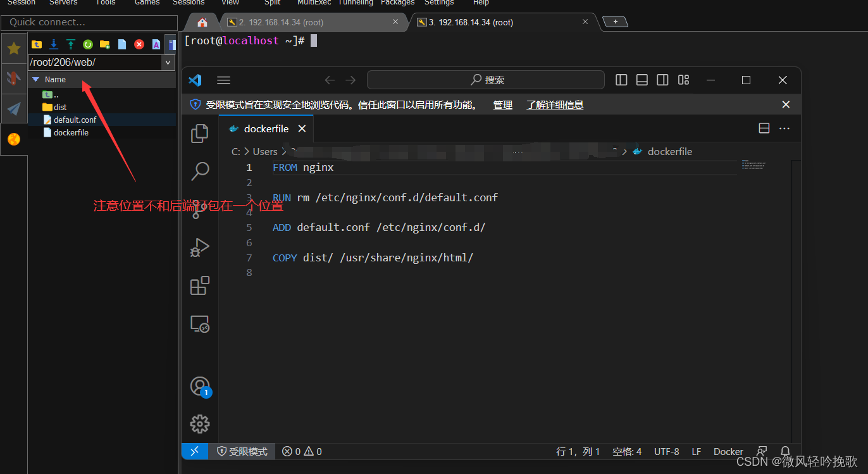868x474 pixels.
Task: Open the Extensions view in VS Code
Action: click(200, 285)
